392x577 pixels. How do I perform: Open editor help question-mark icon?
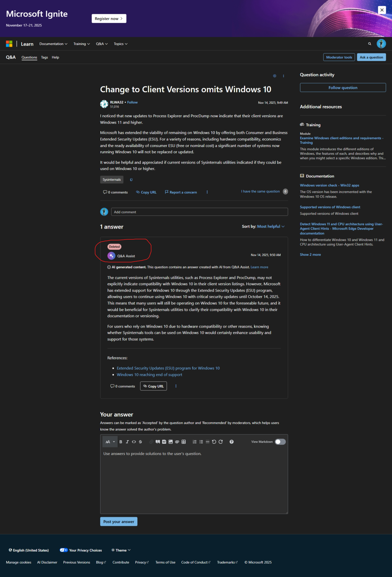click(232, 442)
